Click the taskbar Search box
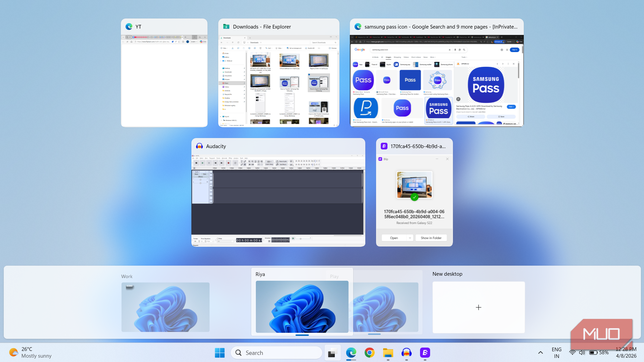The width and height of the screenshot is (644, 362). pyautogui.click(x=276, y=353)
